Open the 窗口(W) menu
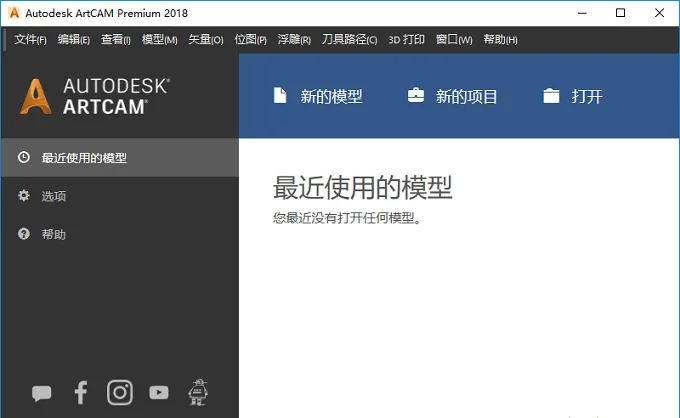Screen dimensions: 680x418 tap(454, 39)
